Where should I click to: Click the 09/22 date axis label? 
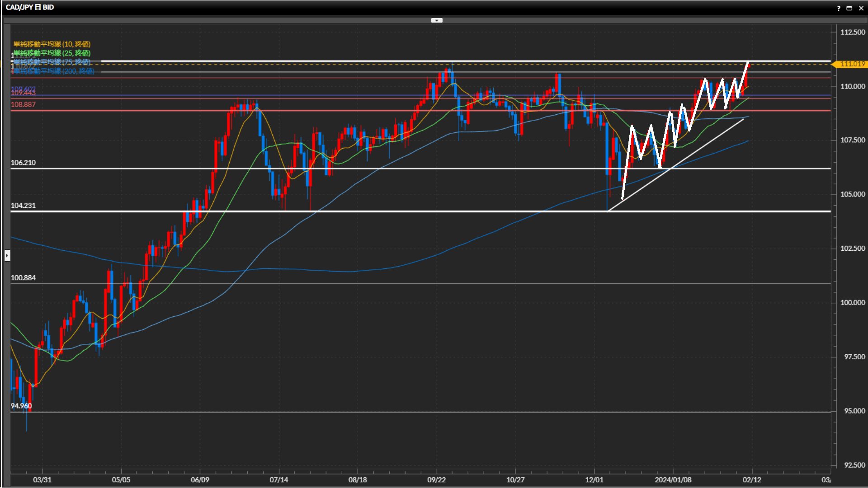(x=436, y=480)
